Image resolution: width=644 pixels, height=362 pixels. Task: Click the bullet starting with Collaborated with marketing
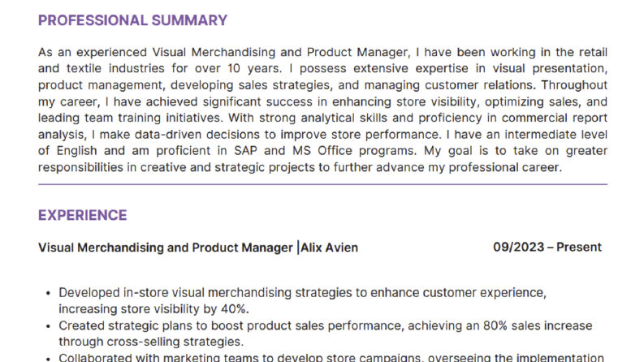(331, 357)
